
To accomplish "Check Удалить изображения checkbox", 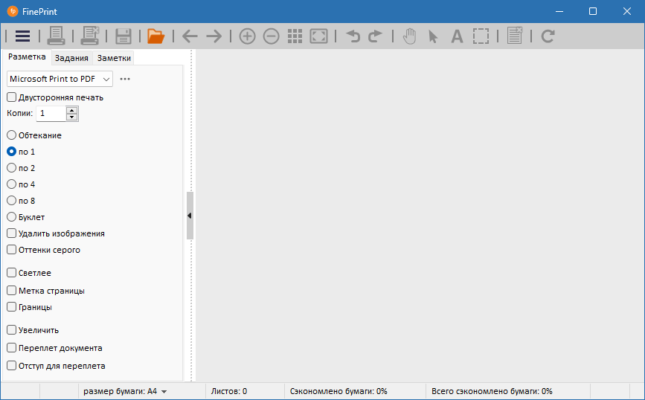I will click(12, 233).
